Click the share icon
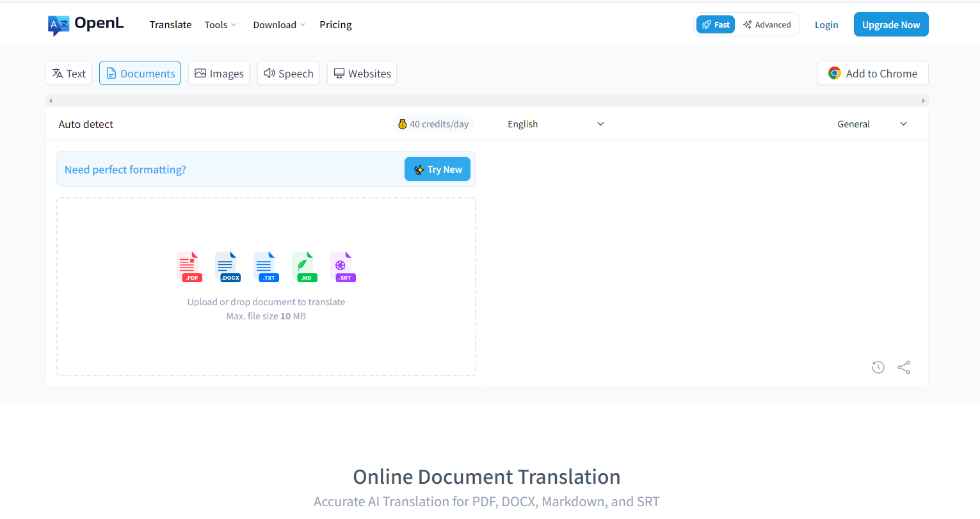980x519 pixels. click(x=904, y=367)
